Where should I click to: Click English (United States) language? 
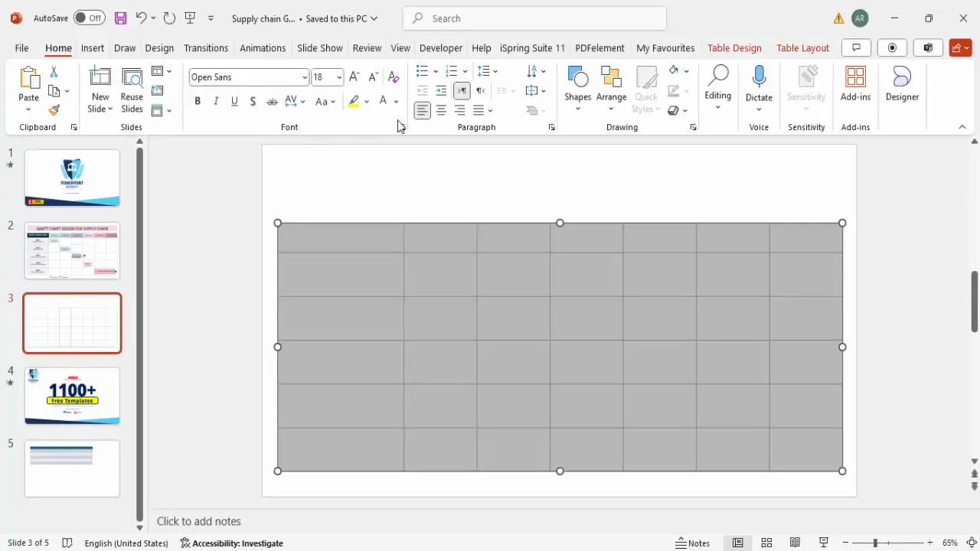coord(126,543)
